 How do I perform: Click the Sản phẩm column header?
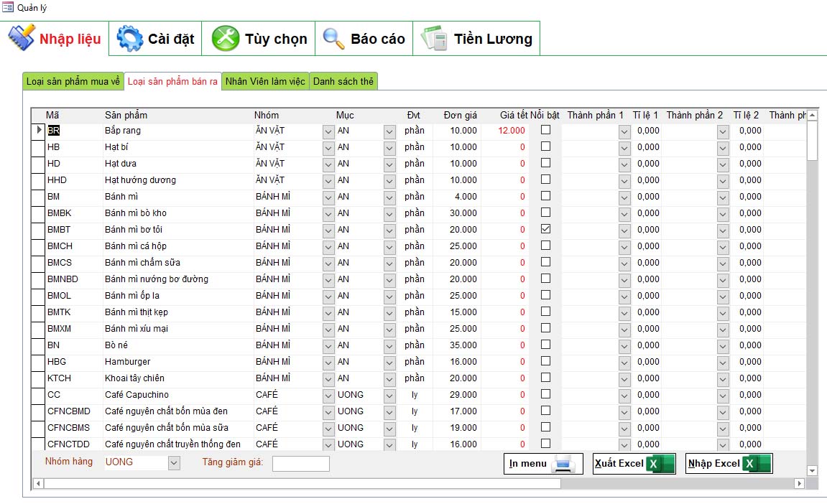point(126,115)
